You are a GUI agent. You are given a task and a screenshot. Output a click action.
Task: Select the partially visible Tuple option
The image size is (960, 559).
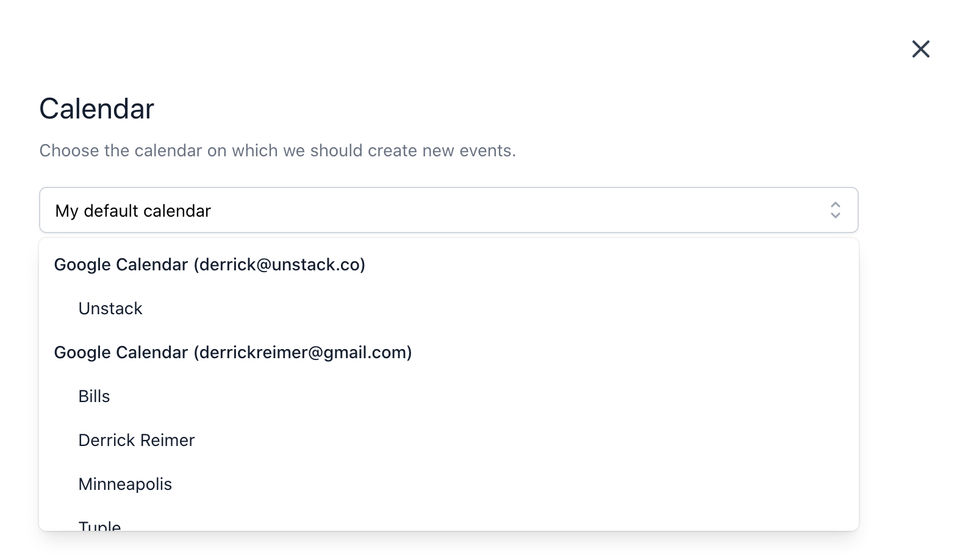pyautogui.click(x=100, y=524)
